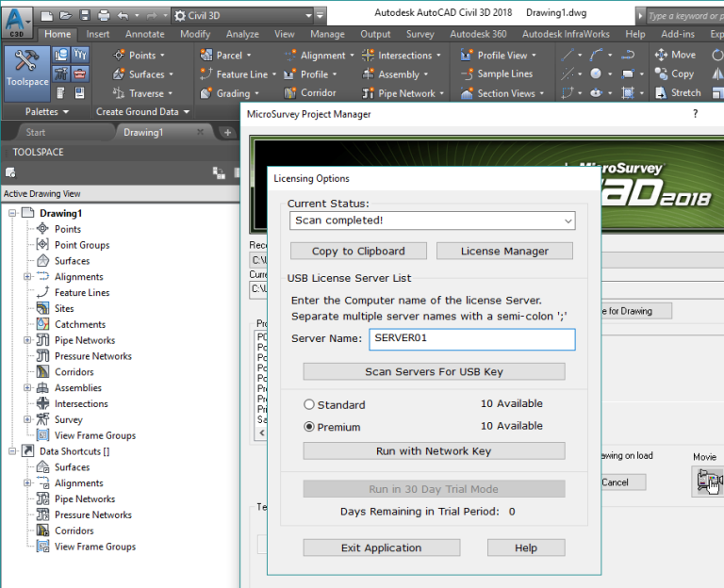The width and height of the screenshot is (724, 588).
Task: Open the Annotate ribbon tab
Action: pos(144,35)
